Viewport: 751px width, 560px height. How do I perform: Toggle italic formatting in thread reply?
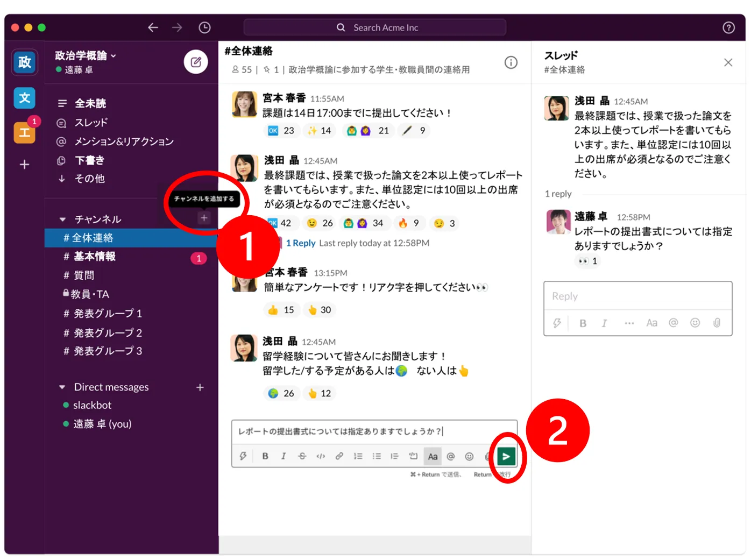point(604,323)
